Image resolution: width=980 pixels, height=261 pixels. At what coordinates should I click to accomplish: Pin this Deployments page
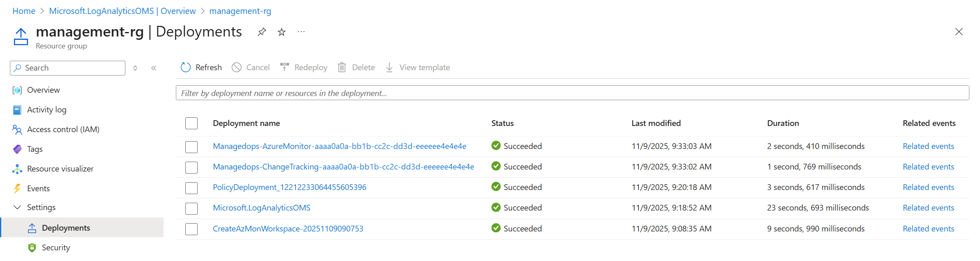pos(262,32)
